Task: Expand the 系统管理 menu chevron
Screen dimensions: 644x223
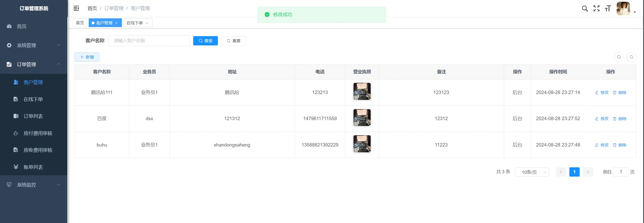Action: click(x=59, y=45)
